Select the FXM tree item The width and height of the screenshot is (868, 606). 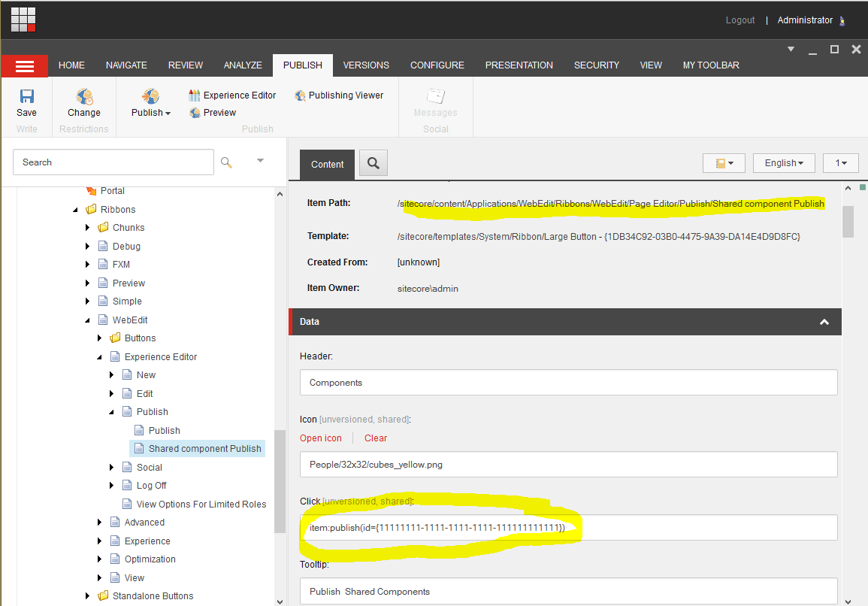pos(121,264)
